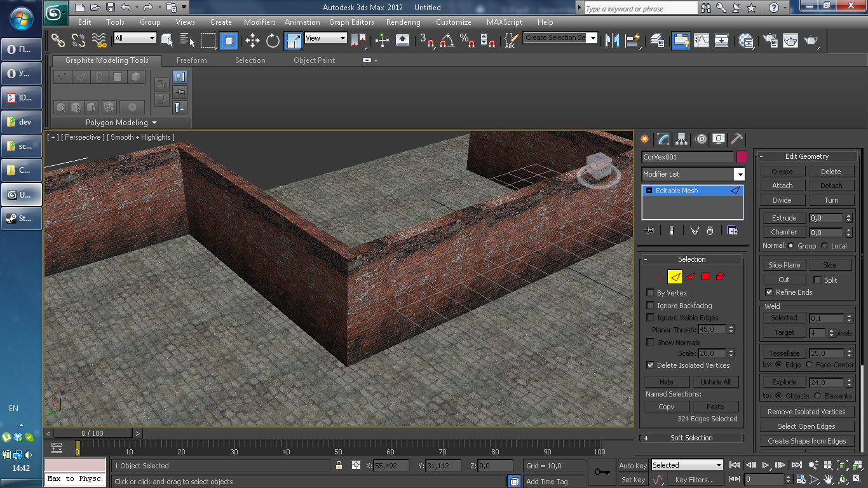Click the Attach button
Screen dimensions: 868x488
tap(782, 186)
